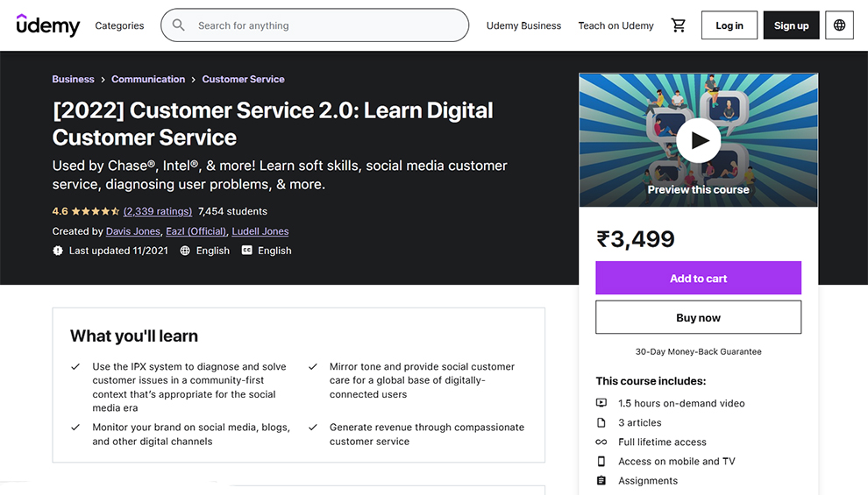Play the course preview video

[698, 140]
